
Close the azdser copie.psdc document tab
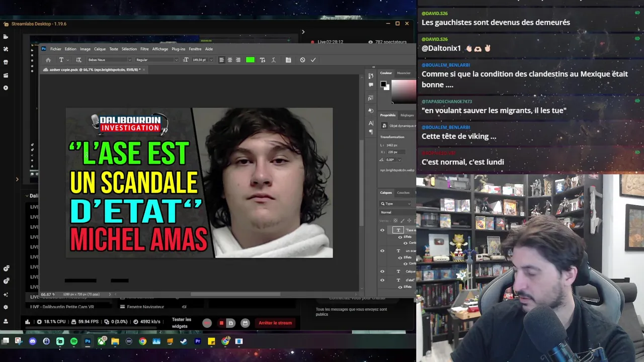point(144,70)
